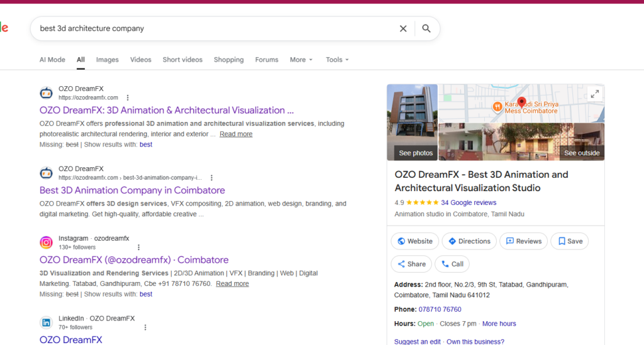
Task: Click the Instagram logo icon
Action: pos(46,243)
